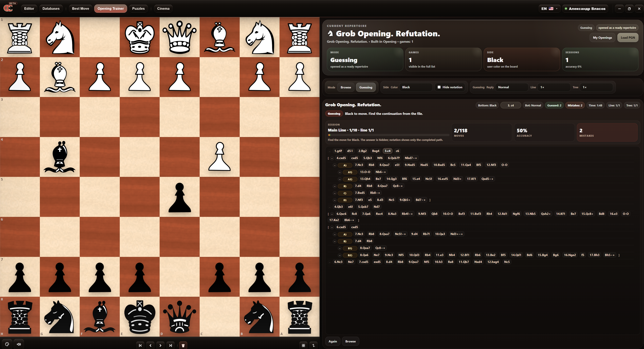644x349 pixels.
Task: Click the black knight on b8
Action: pos(260,317)
